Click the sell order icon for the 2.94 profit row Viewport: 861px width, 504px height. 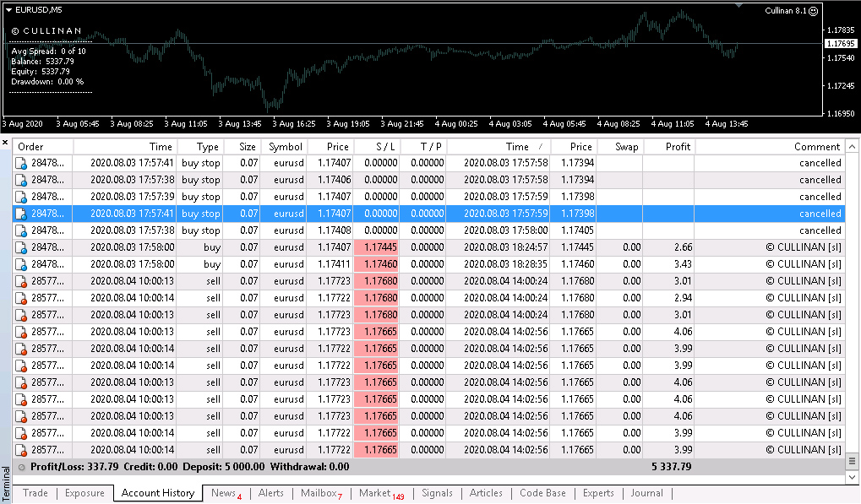point(21,298)
